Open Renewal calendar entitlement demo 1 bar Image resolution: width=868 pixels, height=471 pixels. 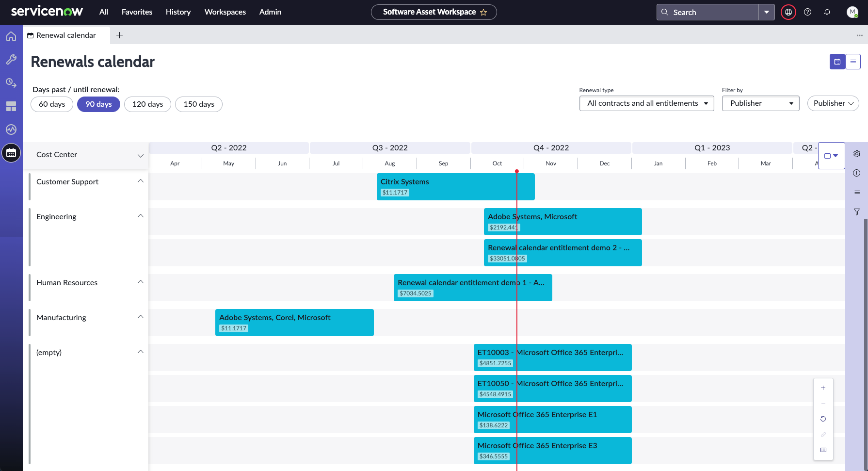click(x=473, y=288)
